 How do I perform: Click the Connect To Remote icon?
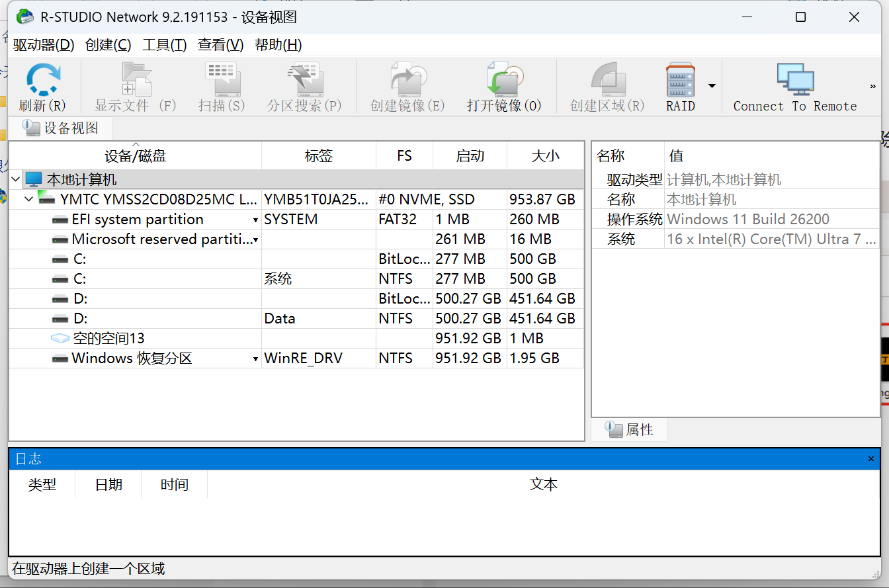pyautogui.click(x=795, y=80)
